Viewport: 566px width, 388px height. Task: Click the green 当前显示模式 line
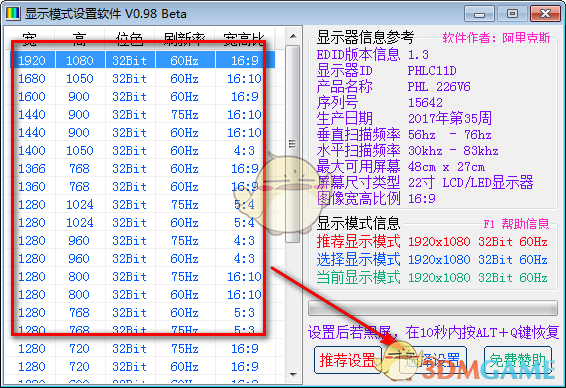point(432,277)
